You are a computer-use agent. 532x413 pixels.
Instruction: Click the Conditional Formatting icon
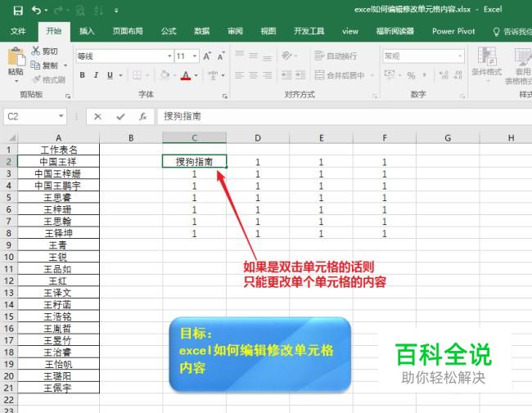coord(486,56)
